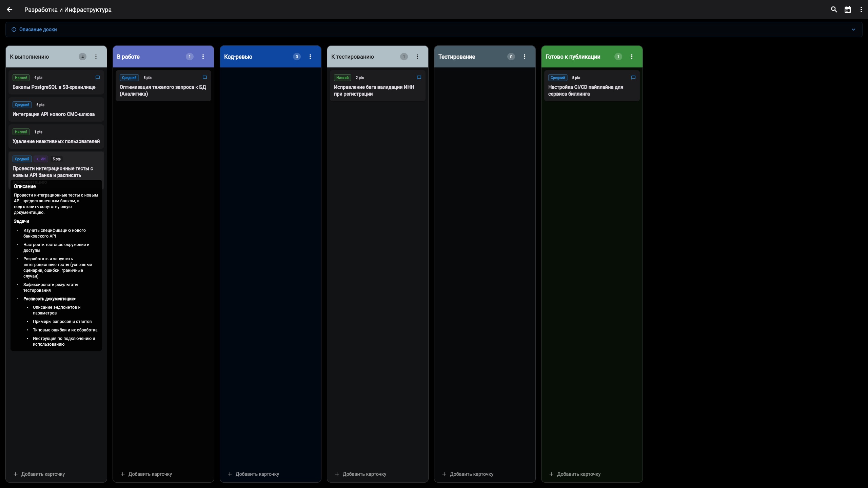Viewport: 868px width, 488px height.
Task: Add a card to Код-ревью column
Action: click(x=253, y=474)
